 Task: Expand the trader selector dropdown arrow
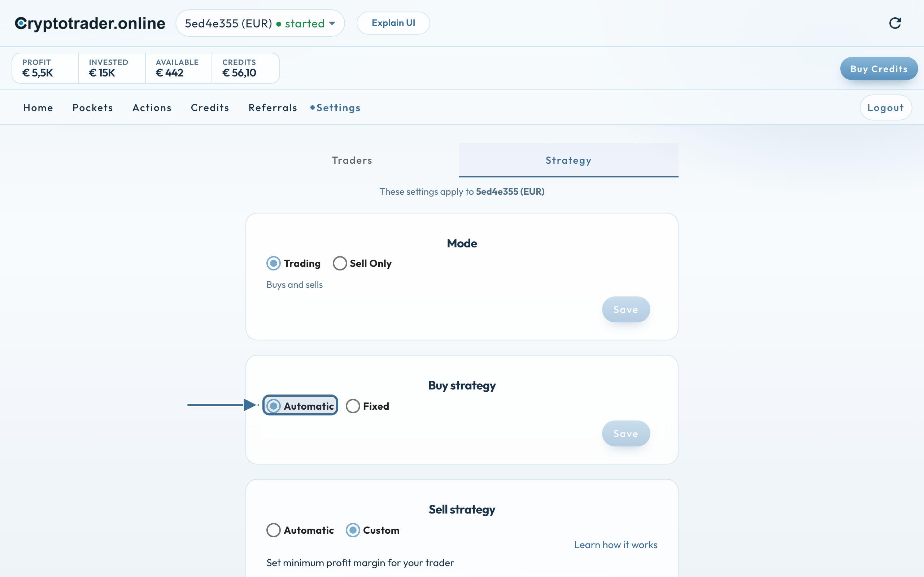click(x=332, y=23)
